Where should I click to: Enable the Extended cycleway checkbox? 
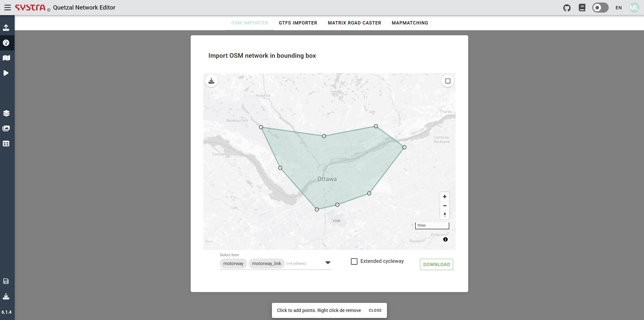(354, 261)
